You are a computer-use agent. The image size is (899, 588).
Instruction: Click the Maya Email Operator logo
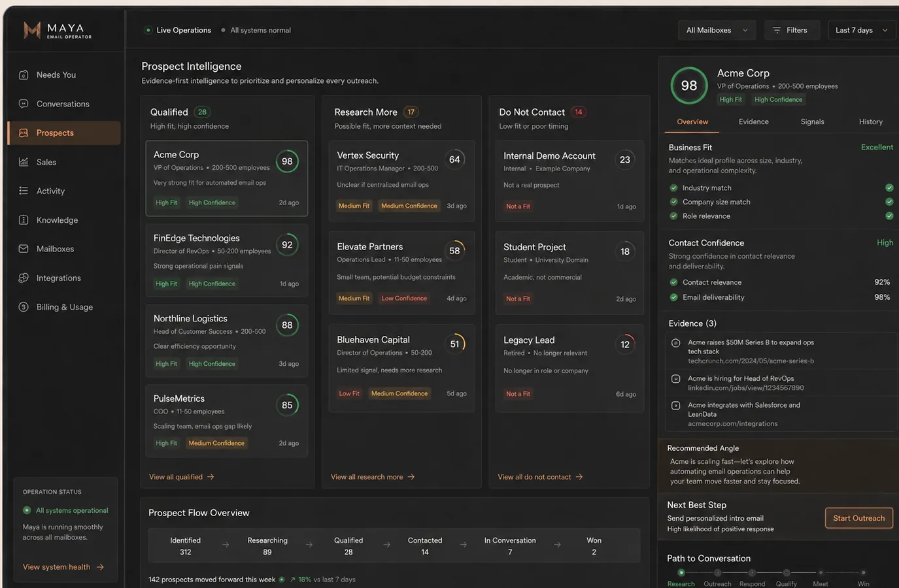[x=58, y=30]
